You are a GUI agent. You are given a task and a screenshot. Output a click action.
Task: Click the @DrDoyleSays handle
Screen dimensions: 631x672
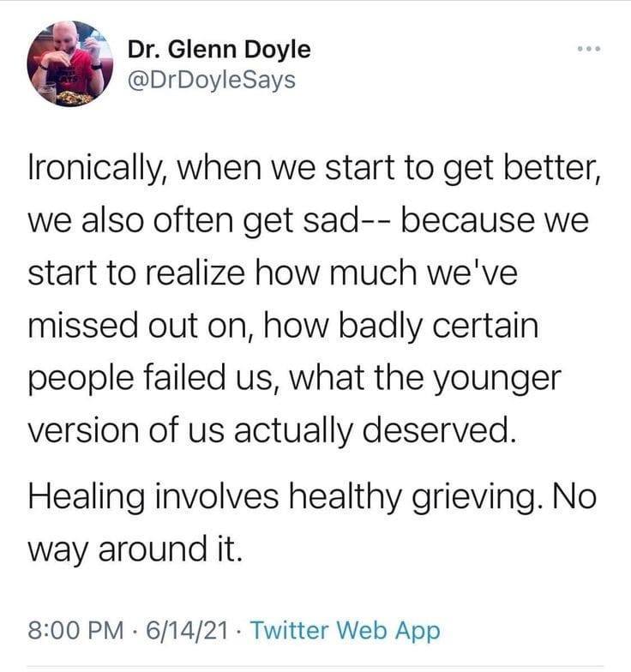tap(211, 80)
